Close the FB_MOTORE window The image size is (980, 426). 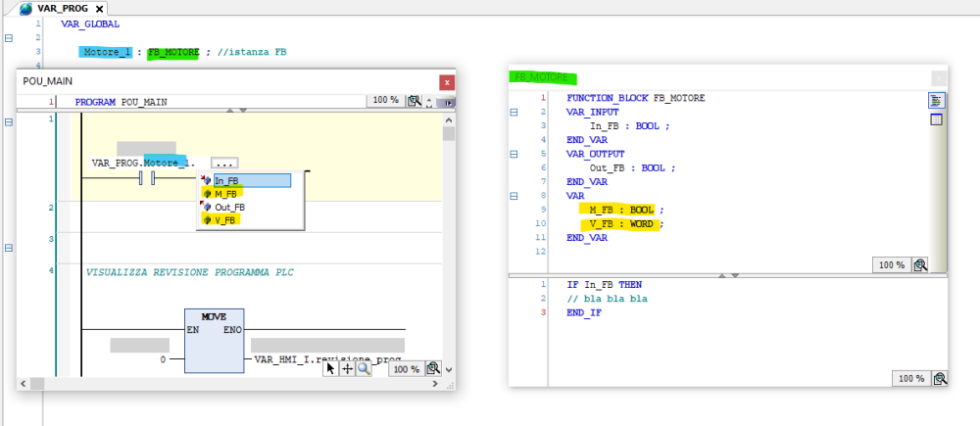pos(938,78)
